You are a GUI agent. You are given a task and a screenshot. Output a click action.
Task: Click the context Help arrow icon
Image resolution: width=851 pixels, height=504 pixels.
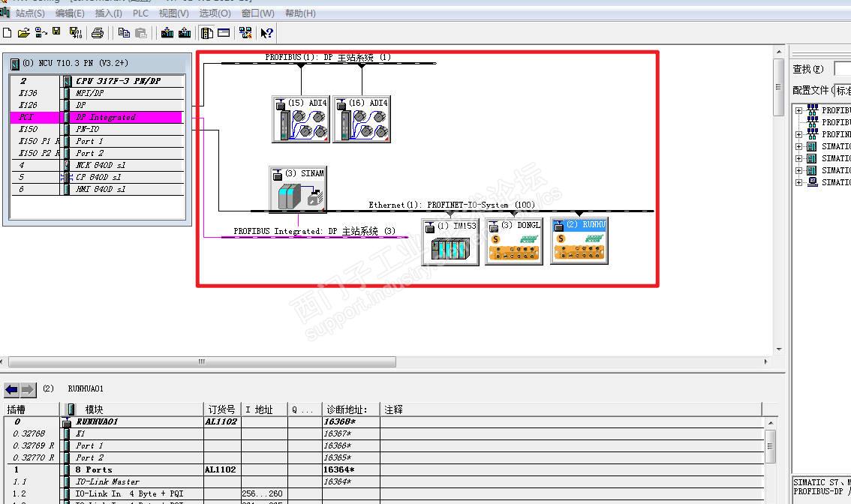pos(266,32)
